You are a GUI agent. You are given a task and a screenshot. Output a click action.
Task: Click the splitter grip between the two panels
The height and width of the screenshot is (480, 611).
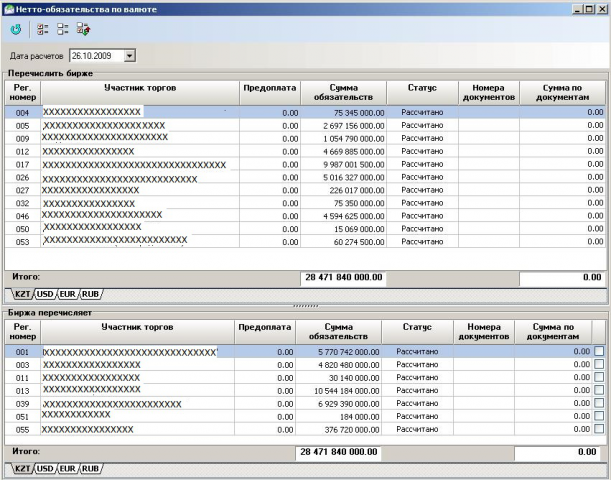pos(306,306)
